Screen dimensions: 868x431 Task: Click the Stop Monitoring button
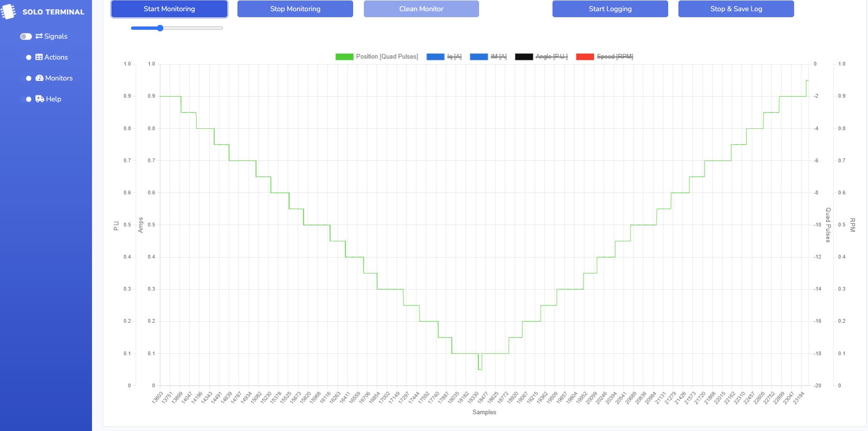(295, 9)
